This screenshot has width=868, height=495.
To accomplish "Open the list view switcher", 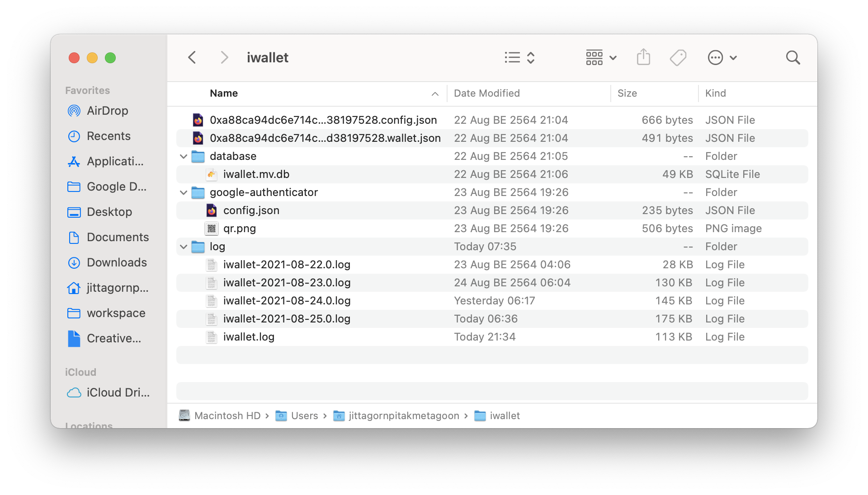I will click(x=520, y=57).
